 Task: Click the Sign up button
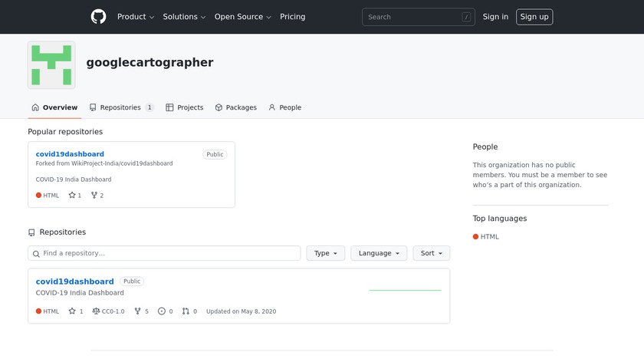coord(534,17)
